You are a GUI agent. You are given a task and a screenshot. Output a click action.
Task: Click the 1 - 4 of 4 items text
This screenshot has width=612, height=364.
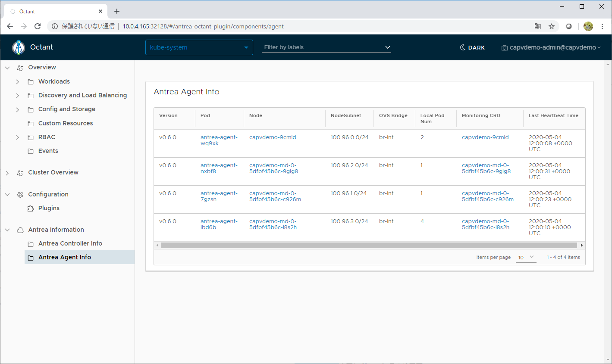point(563,257)
